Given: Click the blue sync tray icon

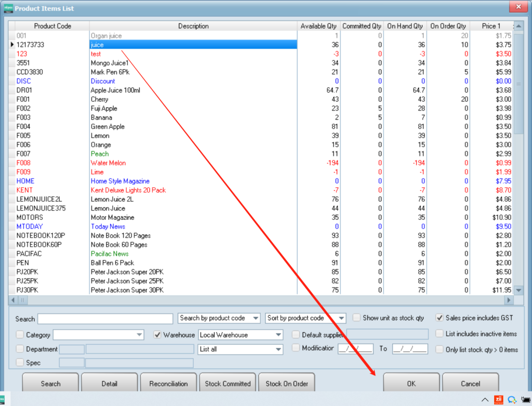Looking at the screenshot, I should tap(512, 399).
